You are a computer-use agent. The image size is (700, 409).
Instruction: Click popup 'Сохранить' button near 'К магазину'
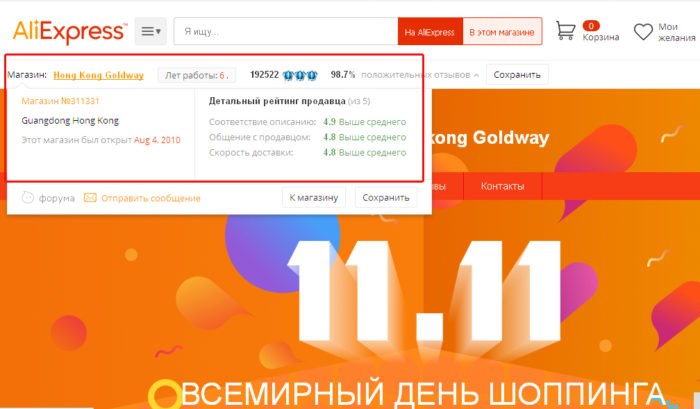386,197
